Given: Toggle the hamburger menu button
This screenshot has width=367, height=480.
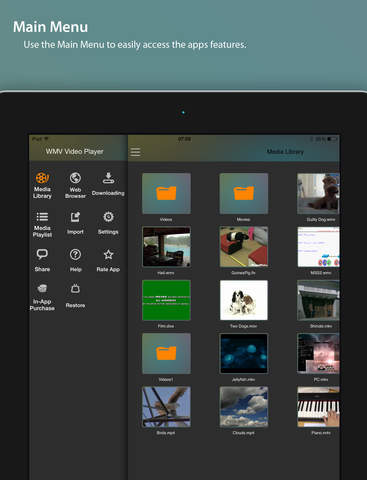Looking at the screenshot, I should click(135, 152).
